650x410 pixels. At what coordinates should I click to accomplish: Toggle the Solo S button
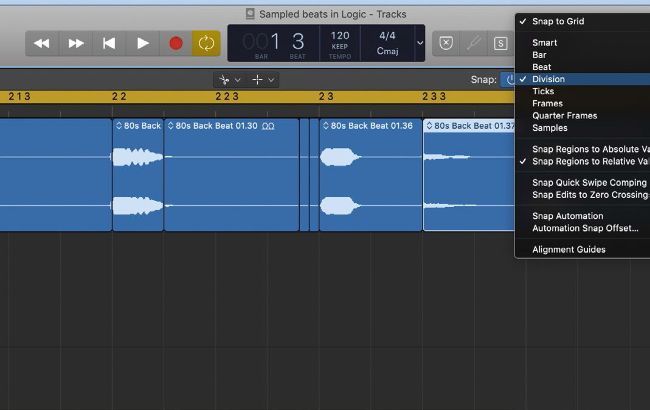point(500,43)
